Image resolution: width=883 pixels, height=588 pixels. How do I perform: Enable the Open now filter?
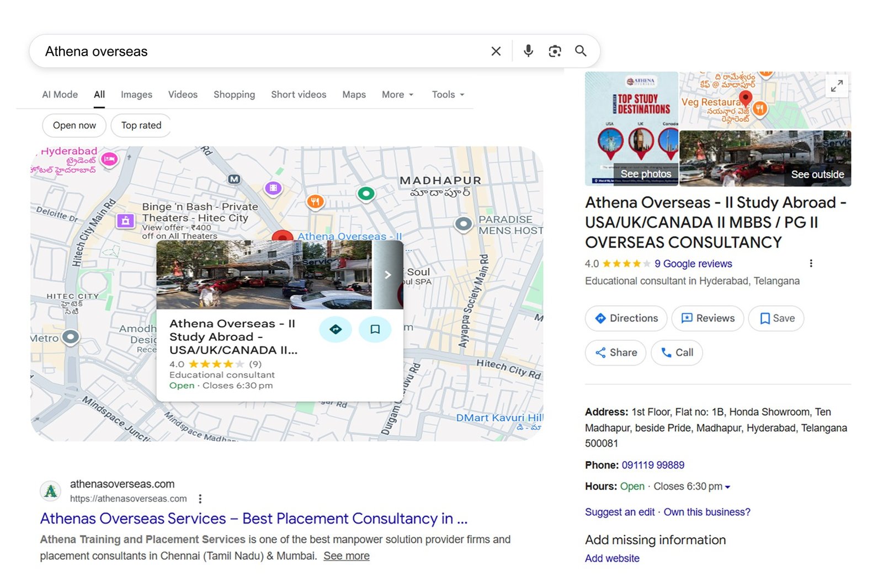point(74,125)
